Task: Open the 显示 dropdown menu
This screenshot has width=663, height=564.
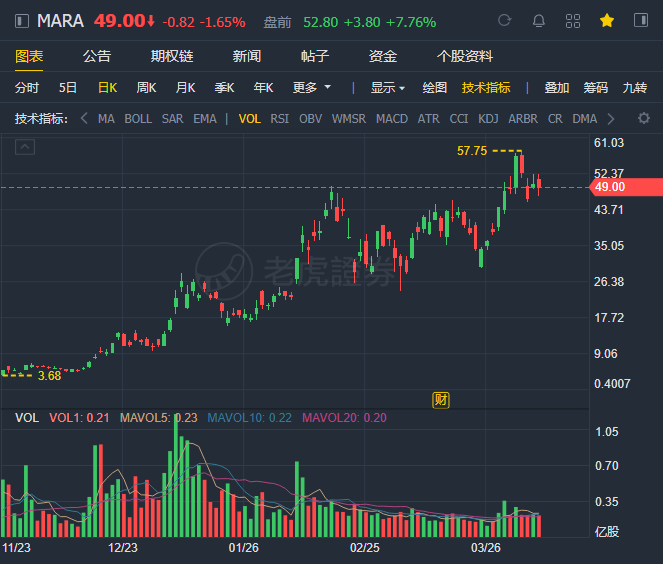Action: (388, 88)
